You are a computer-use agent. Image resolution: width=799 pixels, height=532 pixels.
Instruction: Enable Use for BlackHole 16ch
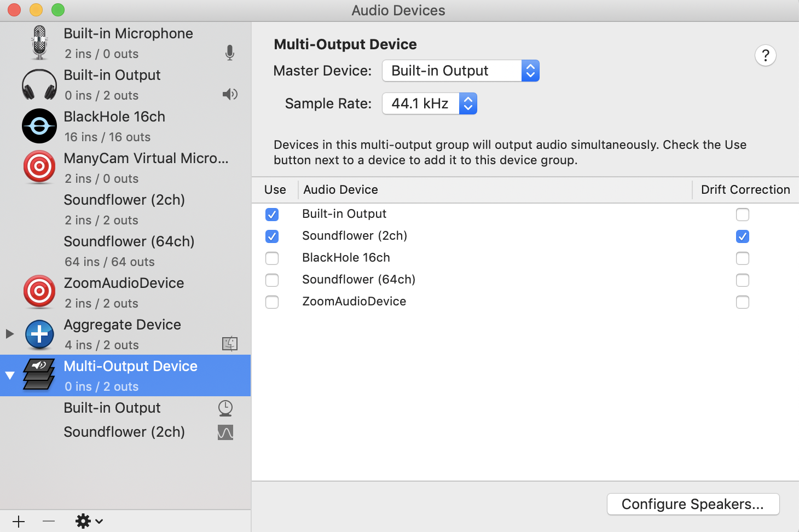tap(272, 258)
